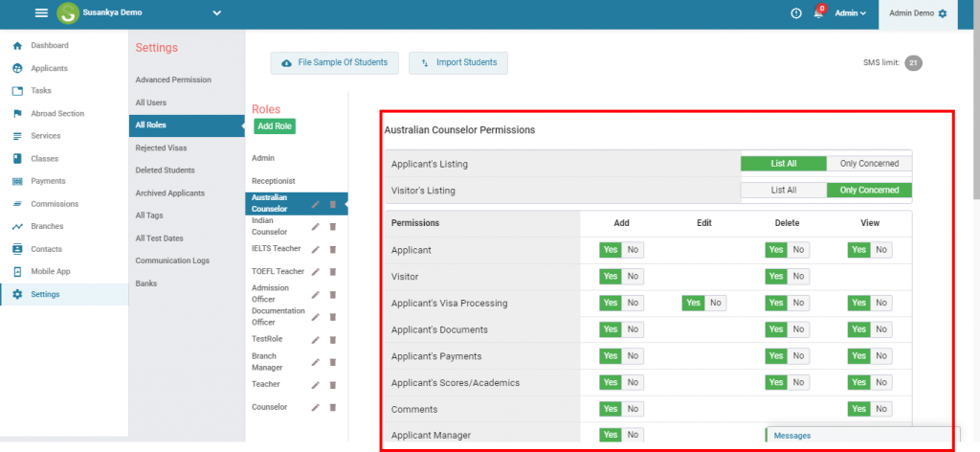Open the hamburger menu icon
Viewport: 980px width, 452px height.
coord(41,12)
